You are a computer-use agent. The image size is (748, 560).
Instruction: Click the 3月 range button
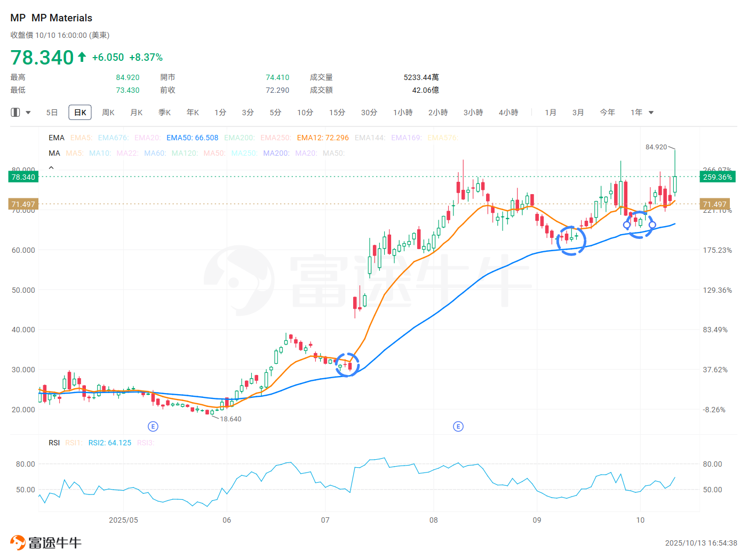pyautogui.click(x=578, y=113)
